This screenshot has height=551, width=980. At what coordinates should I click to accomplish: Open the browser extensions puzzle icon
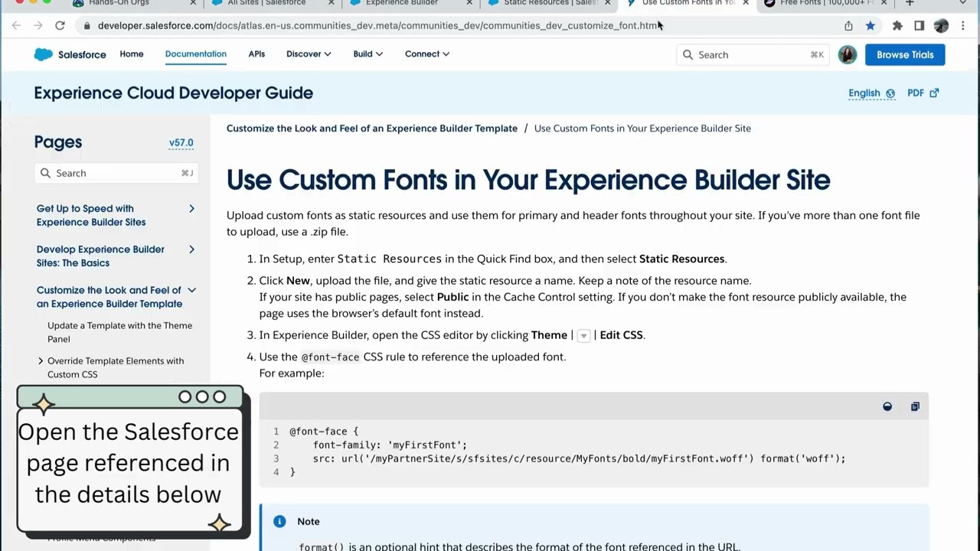point(897,25)
